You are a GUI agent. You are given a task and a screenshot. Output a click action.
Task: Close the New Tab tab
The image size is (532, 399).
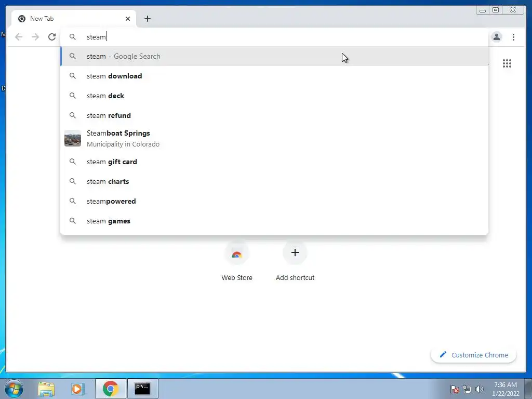click(128, 19)
